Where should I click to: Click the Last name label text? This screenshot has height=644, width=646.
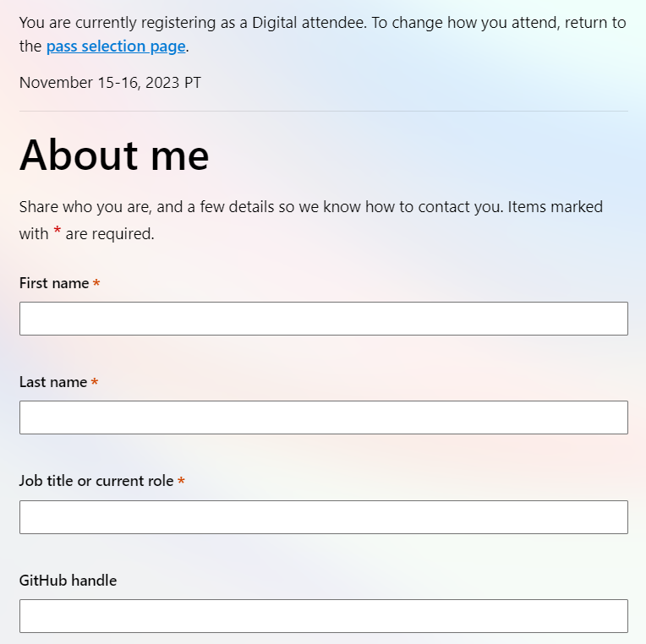(x=53, y=382)
